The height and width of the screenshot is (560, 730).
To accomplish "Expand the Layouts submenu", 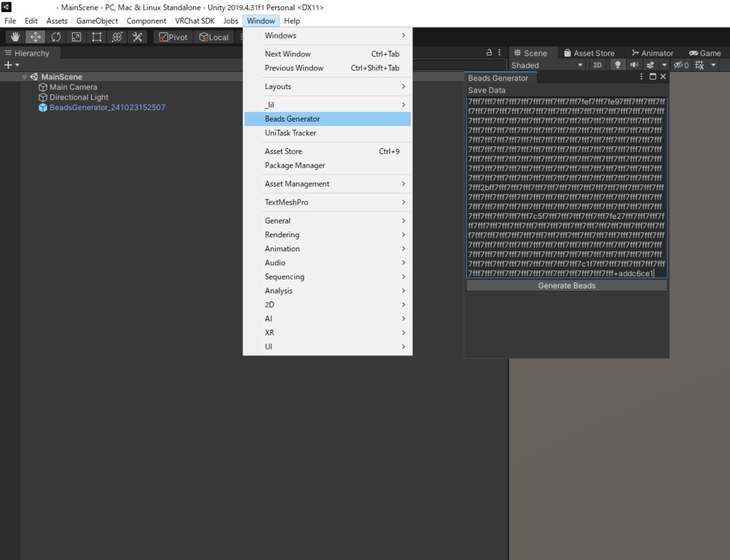I will 328,86.
